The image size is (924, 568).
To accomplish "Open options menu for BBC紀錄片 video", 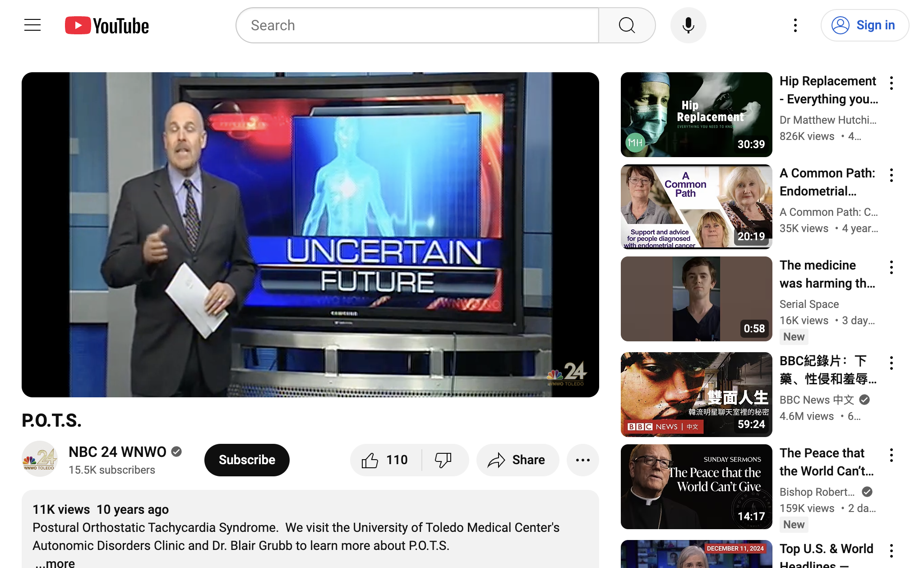I will coord(892,363).
